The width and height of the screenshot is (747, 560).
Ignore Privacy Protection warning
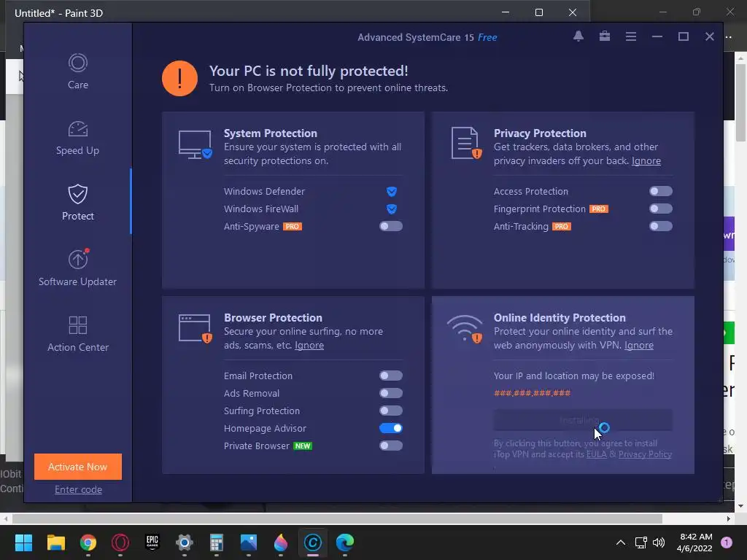tap(646, 161)
